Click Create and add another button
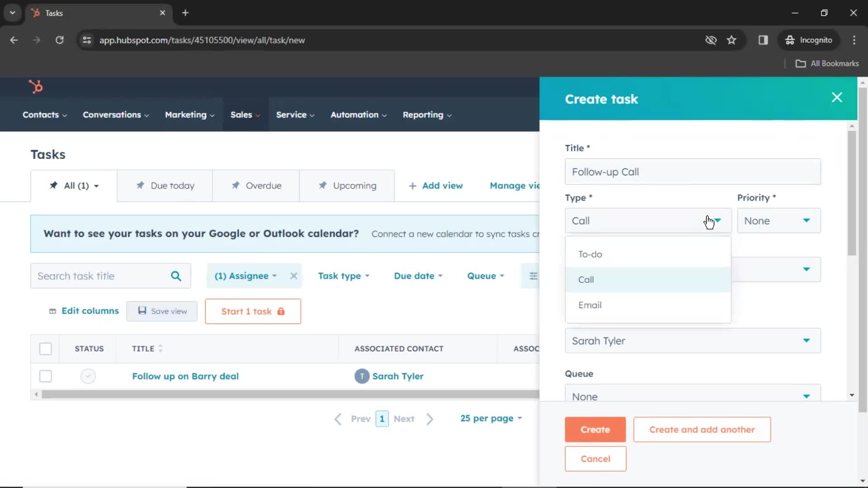The height and width of the screenshot is (488, 868). point(702,429)
